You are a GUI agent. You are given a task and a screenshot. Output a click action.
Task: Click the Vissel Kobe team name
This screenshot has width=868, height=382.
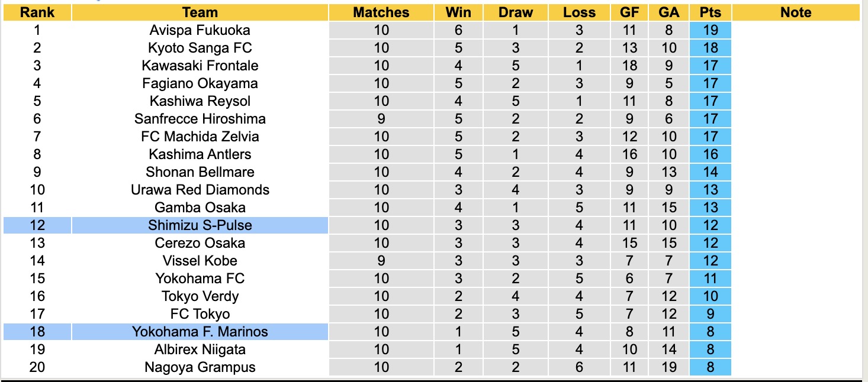tap(200, 261)
